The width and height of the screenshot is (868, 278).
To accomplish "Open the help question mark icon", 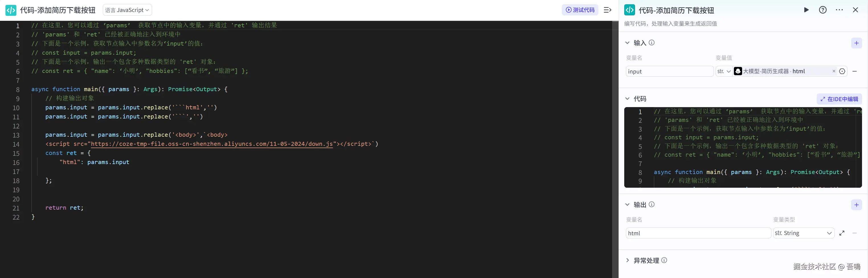I will [x=823, y=10].
